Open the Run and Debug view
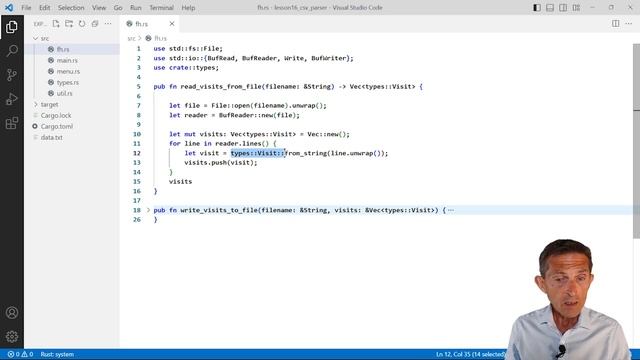This screenshot has height=360, width=640. [12, 99]
